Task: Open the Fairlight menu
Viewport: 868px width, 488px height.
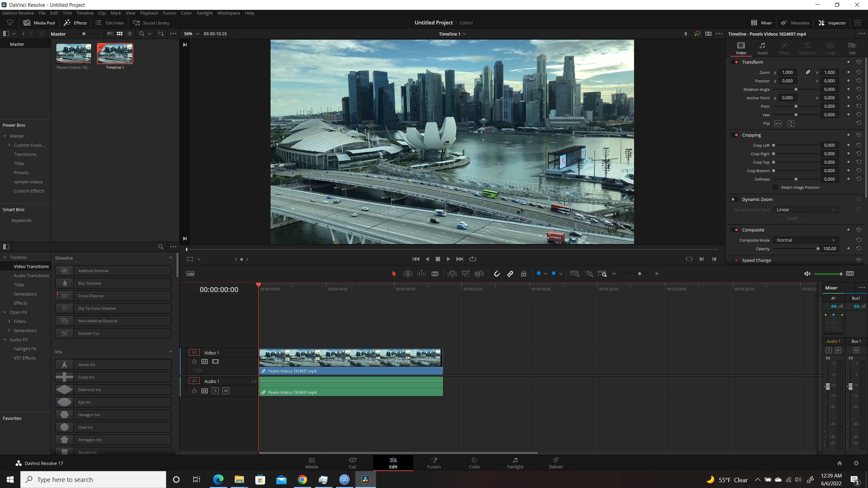Action: pyautogui.click(x=204, y=13)
